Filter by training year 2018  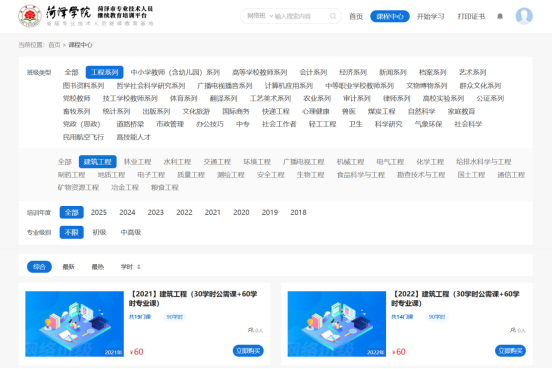[x=298, y=212]
